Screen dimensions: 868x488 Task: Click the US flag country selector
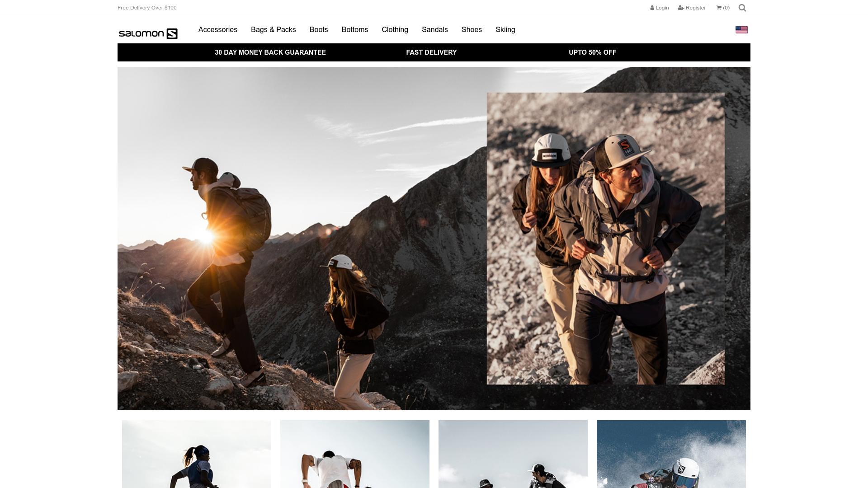click(x=741, y=30)
